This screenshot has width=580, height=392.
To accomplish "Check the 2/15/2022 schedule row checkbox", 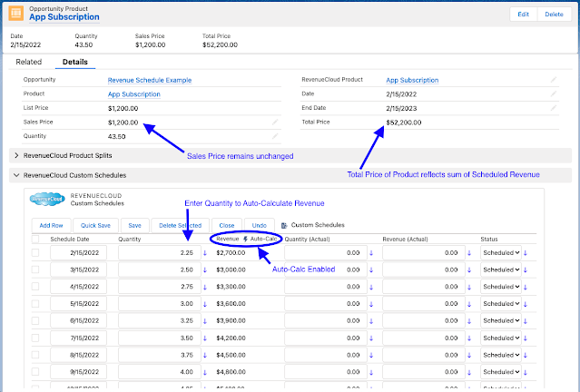I will click(x=35, y=252).
